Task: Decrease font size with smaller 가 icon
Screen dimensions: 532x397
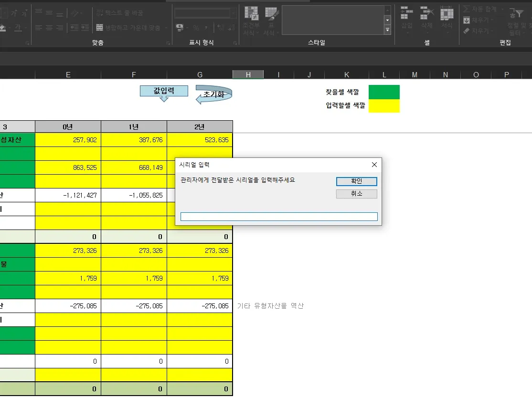Action: click(x=24, y=13)
